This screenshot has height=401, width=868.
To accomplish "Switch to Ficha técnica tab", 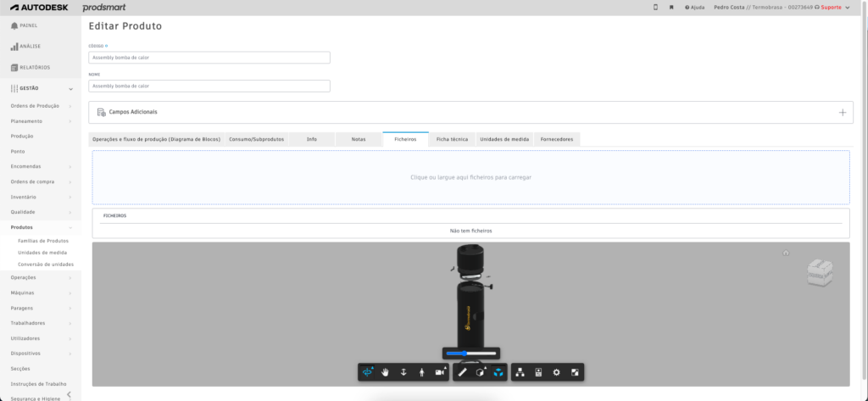I will 453,140.
